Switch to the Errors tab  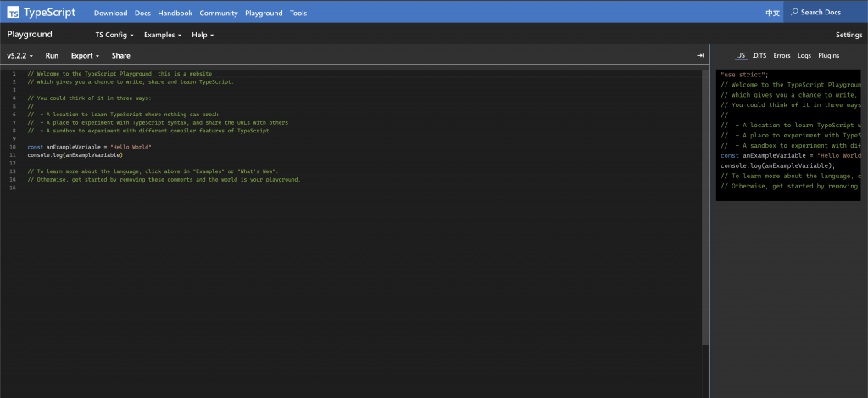[782, 55]
